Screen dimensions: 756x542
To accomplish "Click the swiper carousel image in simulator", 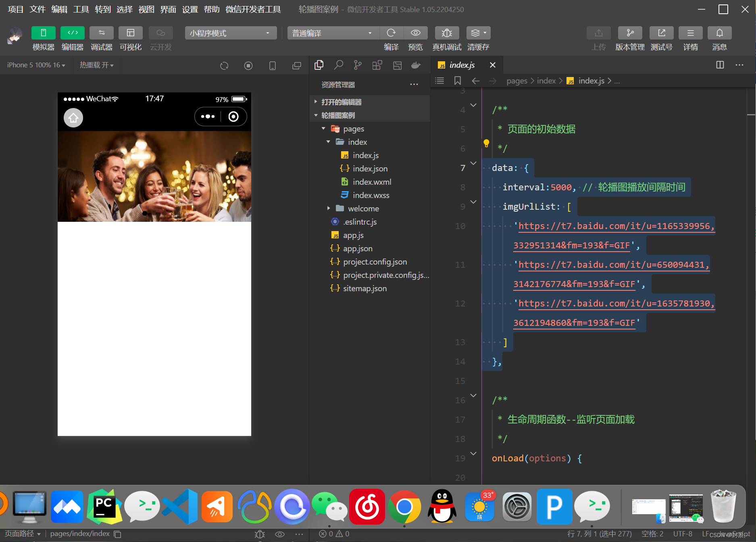I will (154, 176).
